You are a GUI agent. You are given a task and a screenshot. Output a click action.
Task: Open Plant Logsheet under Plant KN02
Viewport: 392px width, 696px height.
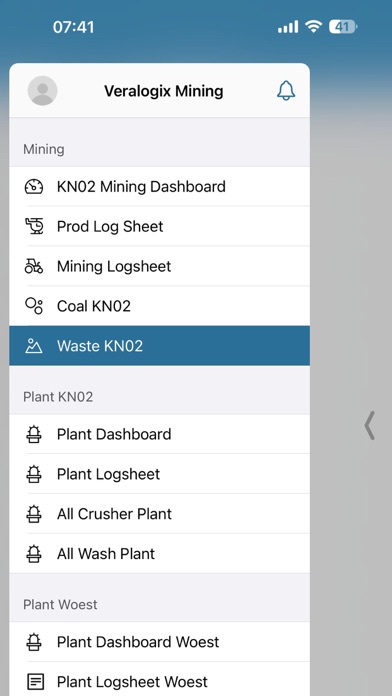159,474
